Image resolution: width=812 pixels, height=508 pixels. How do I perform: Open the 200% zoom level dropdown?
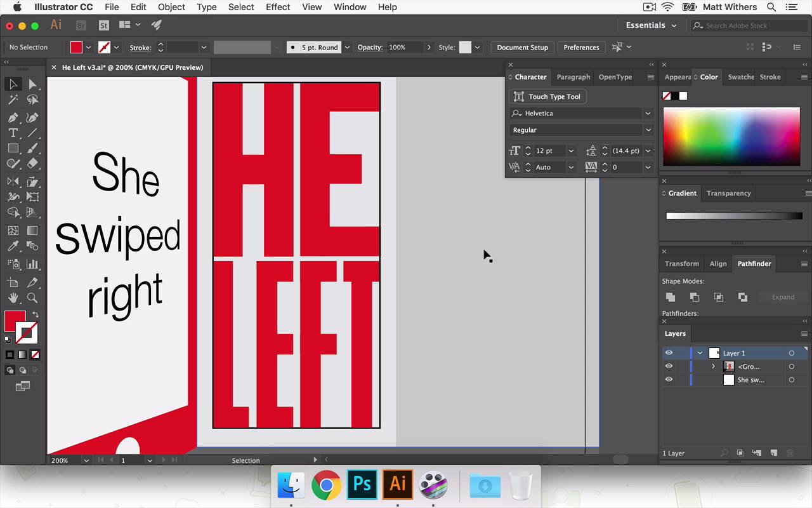[86, 460]
